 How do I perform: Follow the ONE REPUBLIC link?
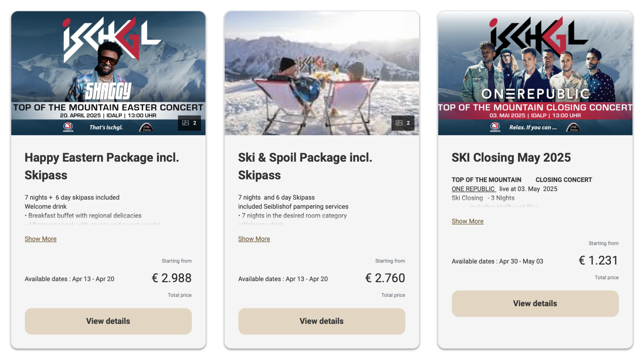coord(473,189)
